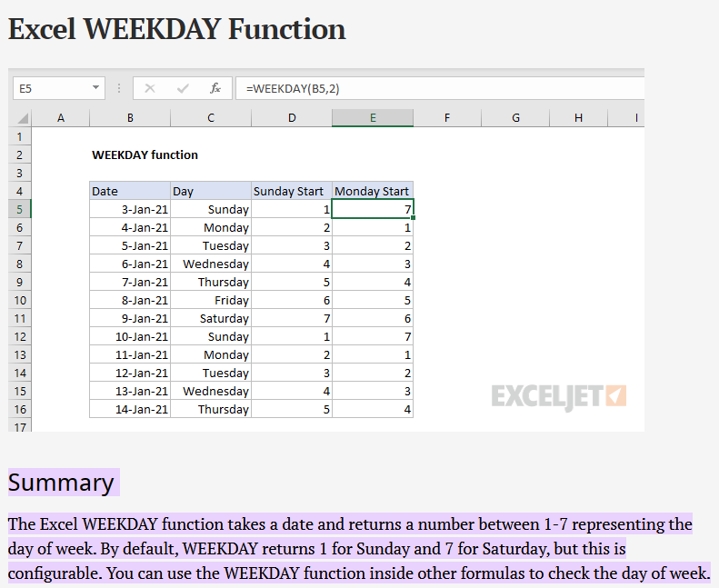Screen dimensions: 719x588
Task: Select row 10 header
Action: point(20,300)
